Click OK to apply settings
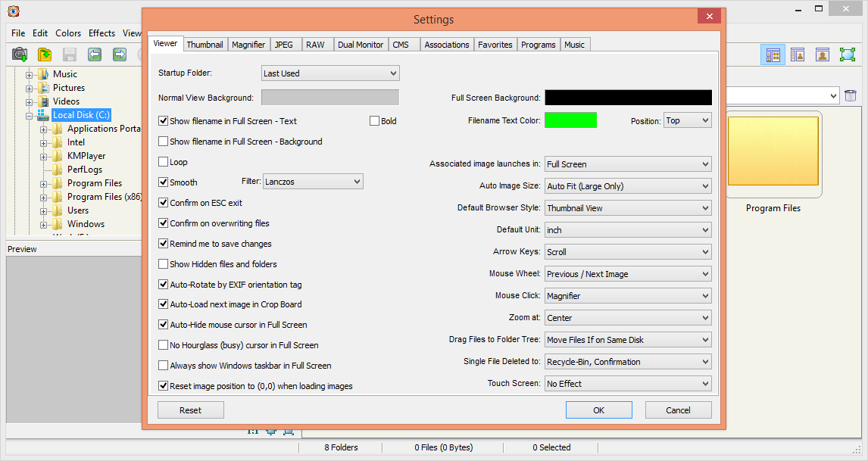The width and height of the screenshot is (868, 461). [598, 410]
